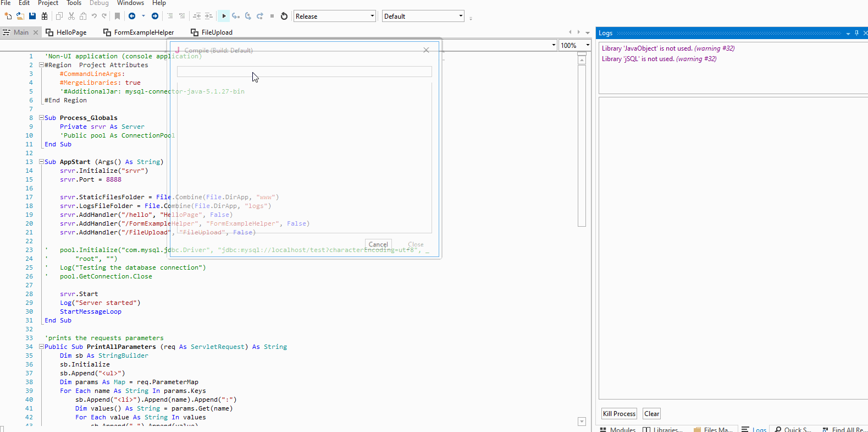
Task: Click the Kill Process button
Action: pos(619,414)
